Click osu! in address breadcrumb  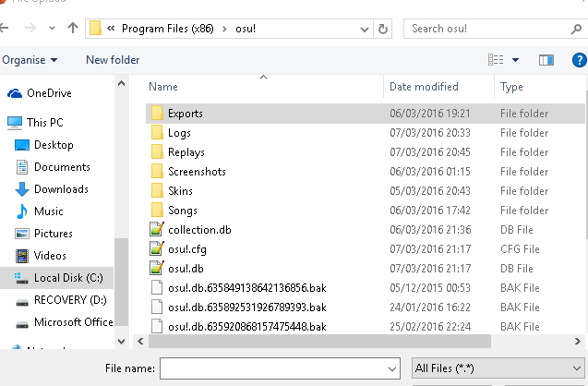(x=246, y=29)
